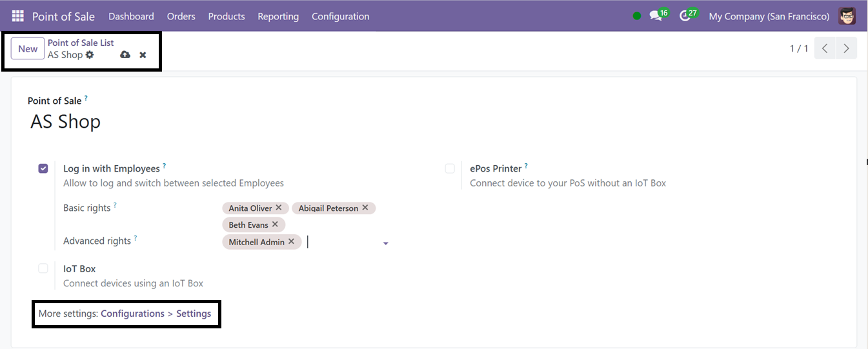Image resolution: width=868 pixels, height=349 pixels.
Task: Remove Anita Oliver tag
Action: point(279,208)
